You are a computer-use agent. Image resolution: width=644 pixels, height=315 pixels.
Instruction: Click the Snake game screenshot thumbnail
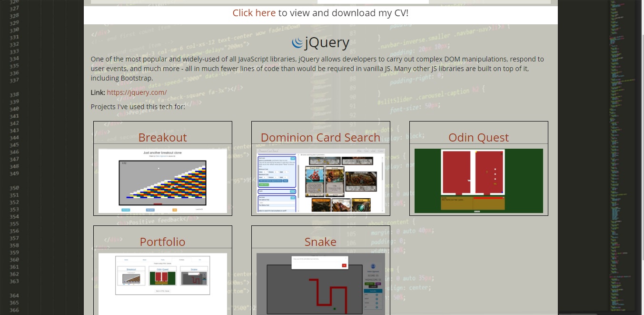[321, 284]
